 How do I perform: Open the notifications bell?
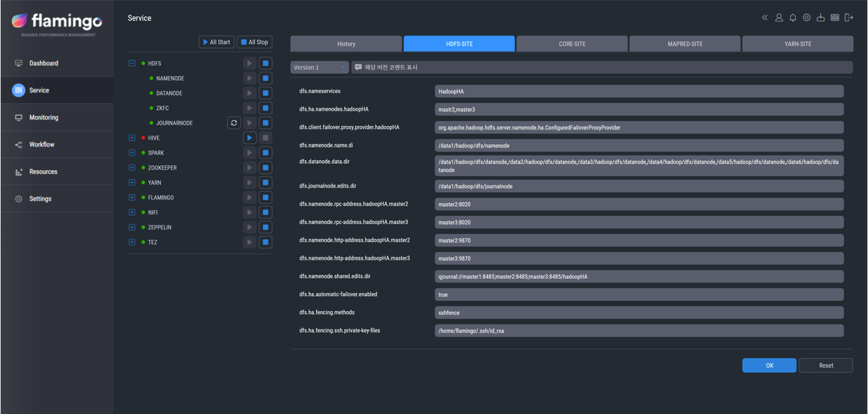point(793,18)
